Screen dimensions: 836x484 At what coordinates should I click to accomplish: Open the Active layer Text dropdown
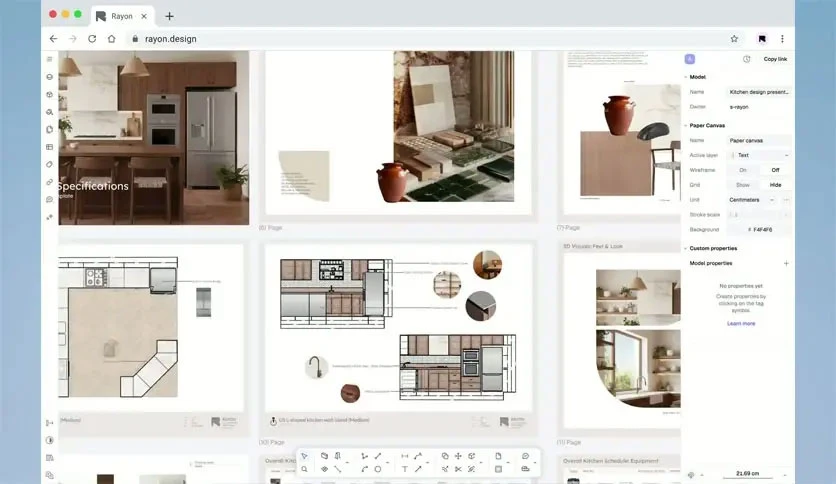[759, 155]
